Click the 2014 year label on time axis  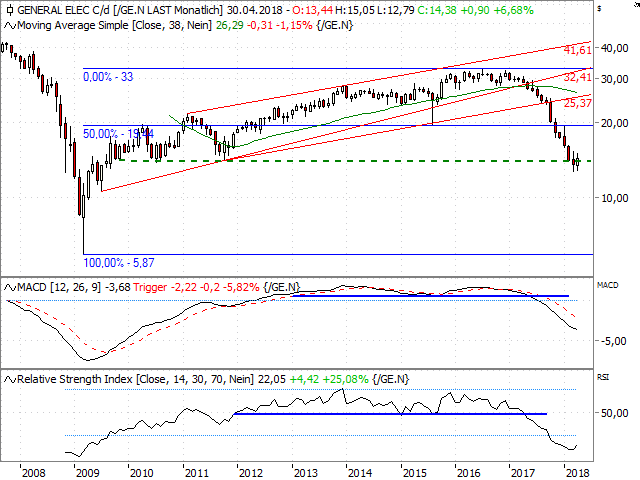point(360,473)
